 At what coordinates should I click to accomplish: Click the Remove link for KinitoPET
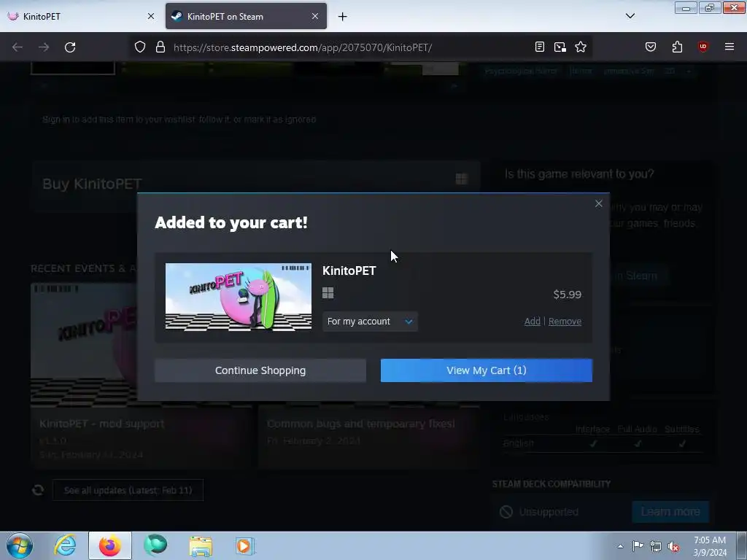coord(565,322)
